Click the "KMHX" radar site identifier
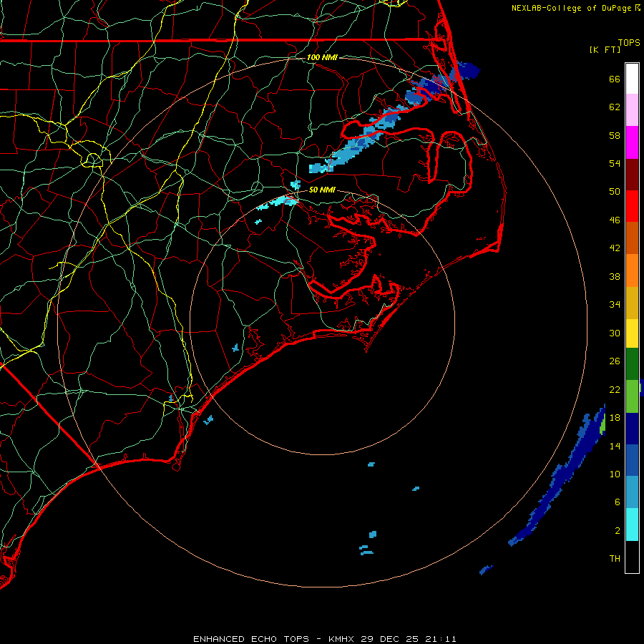644x644 pixels. pyautogui.click(x=341, y=639)
